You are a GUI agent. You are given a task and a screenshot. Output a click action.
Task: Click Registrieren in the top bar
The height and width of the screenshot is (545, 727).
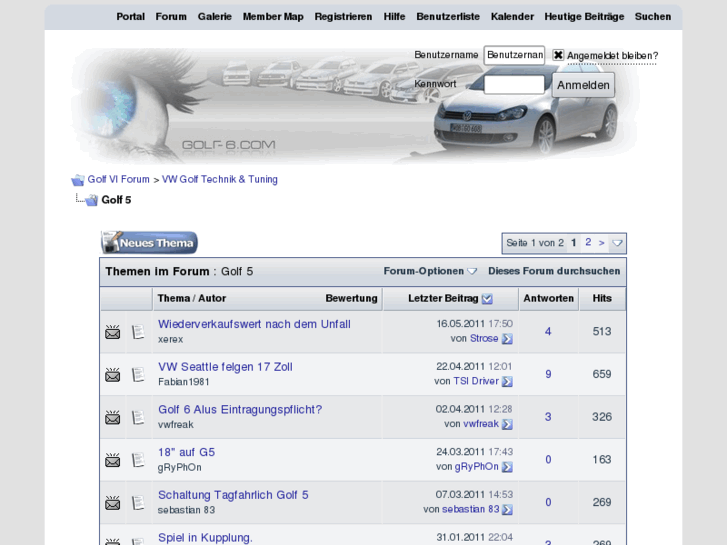click(x=343, y=17)
